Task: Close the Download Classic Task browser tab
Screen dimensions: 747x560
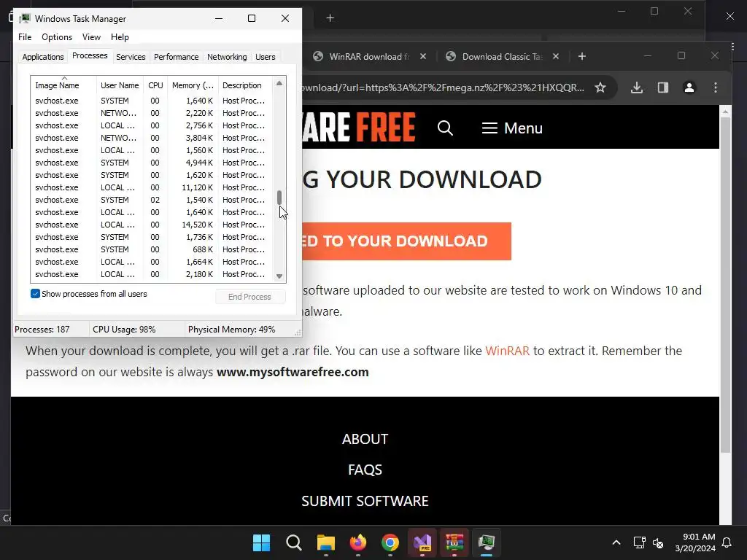Action: point(555,57)
